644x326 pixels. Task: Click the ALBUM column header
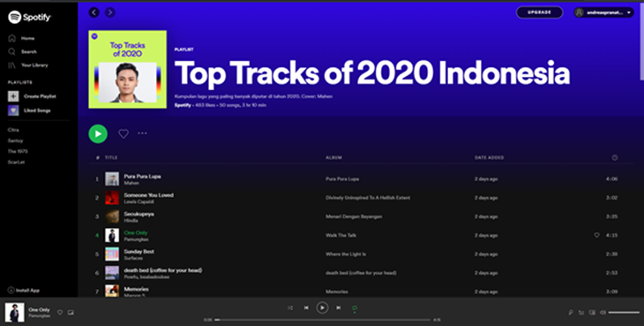pyautogui.click(x=334, y=157)
